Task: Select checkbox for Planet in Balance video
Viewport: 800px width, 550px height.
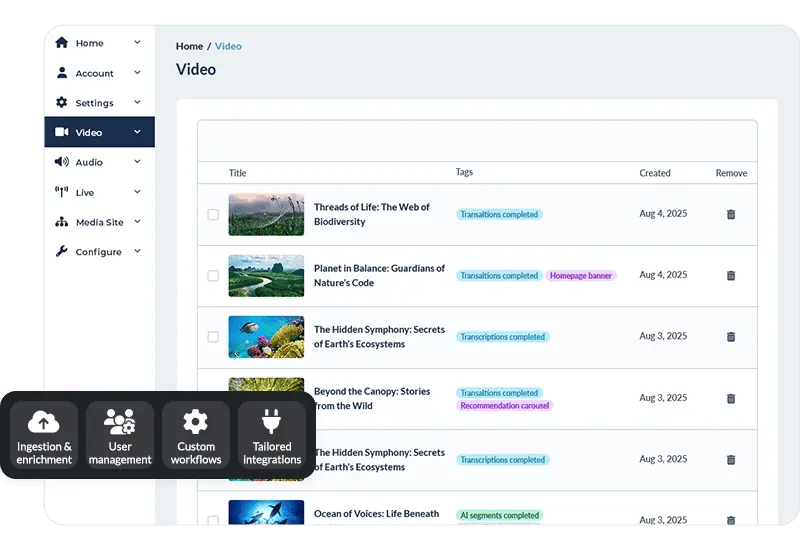Action: (213, 276)
